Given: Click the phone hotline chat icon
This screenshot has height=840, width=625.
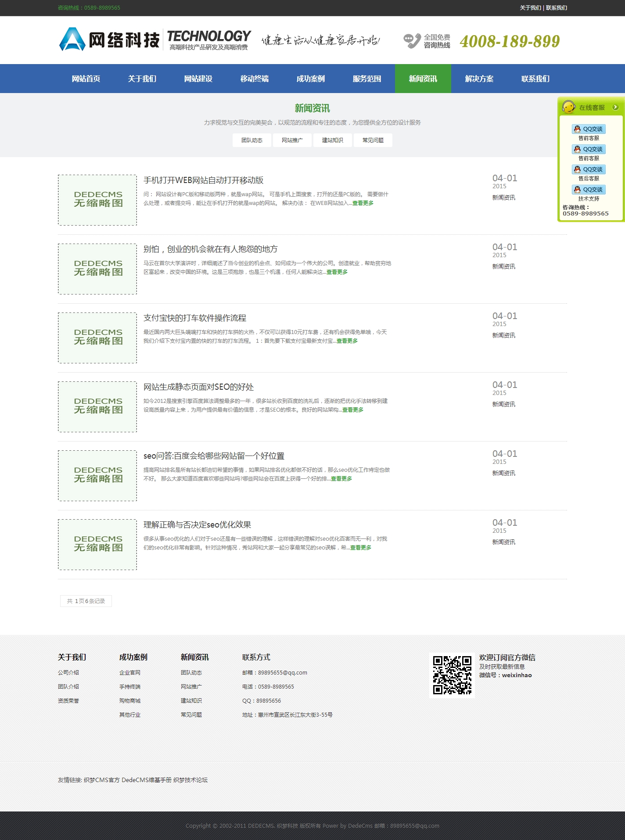Looking at the screenshot, I should tap(412, 41).
